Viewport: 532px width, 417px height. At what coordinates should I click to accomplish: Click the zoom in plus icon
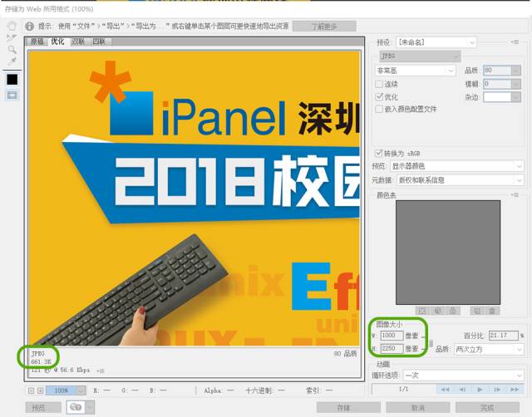[x=41, y=390]
